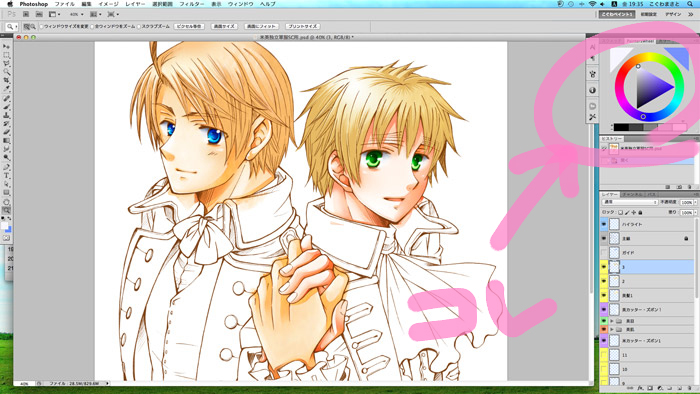The height and width of the screenshot is (394, 700).
Task: Select the Pen tool
Action: [6, 167]
